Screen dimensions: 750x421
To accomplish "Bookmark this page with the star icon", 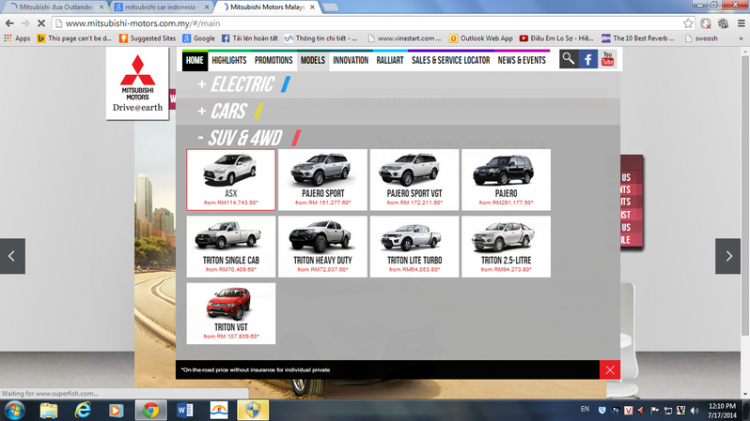I will [688, 23].
